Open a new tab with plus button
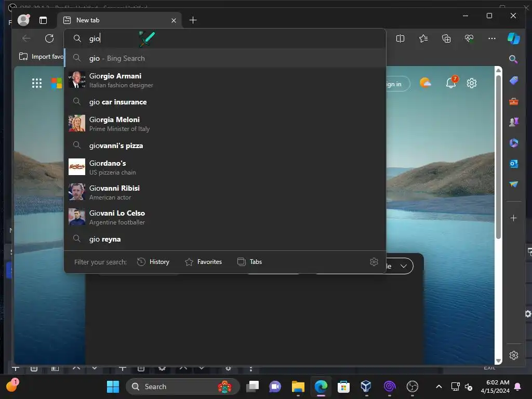532x399 pixels. coord(193,20)
